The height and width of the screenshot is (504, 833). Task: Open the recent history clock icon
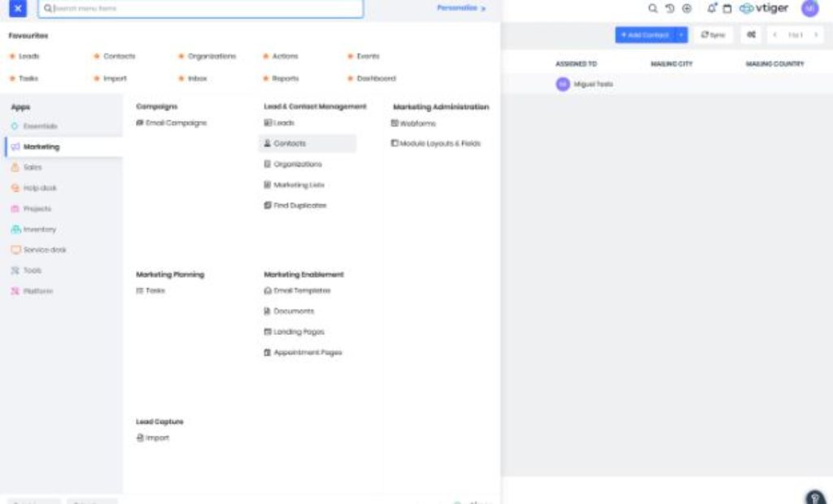pos(669,8)
